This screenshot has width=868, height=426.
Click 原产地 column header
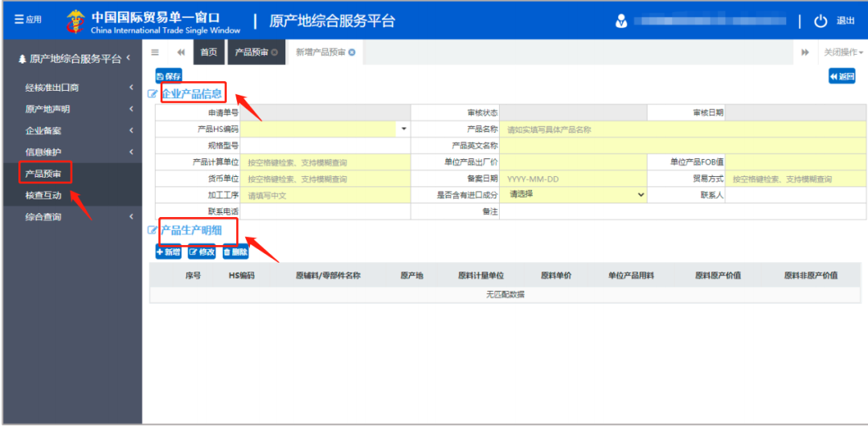click(x=411, y=276)
